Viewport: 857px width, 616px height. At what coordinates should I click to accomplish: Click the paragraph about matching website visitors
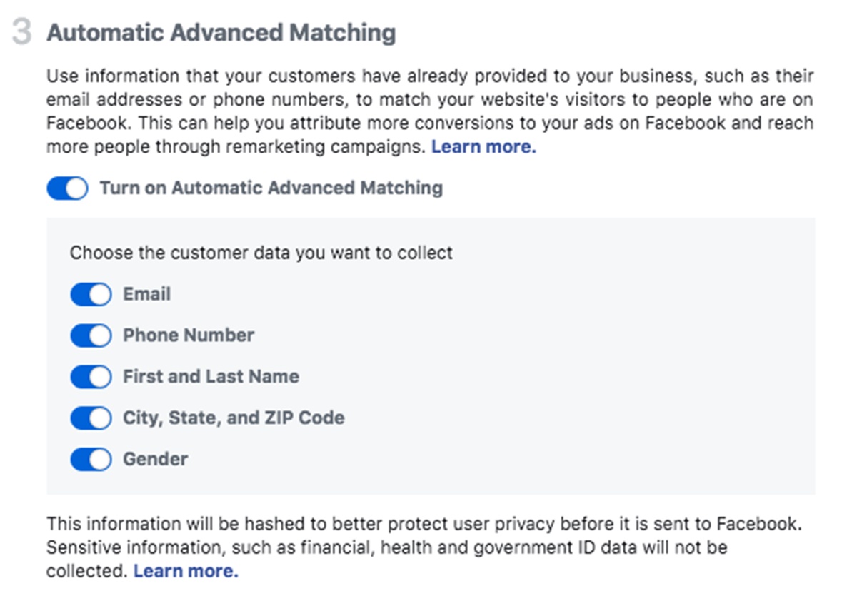click(428, 99)
